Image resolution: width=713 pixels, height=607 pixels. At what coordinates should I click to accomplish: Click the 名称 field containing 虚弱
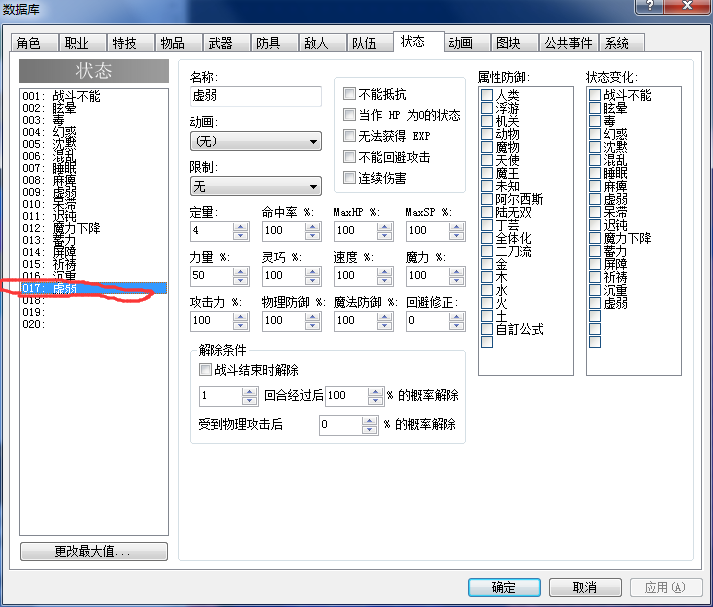(256, 96)
